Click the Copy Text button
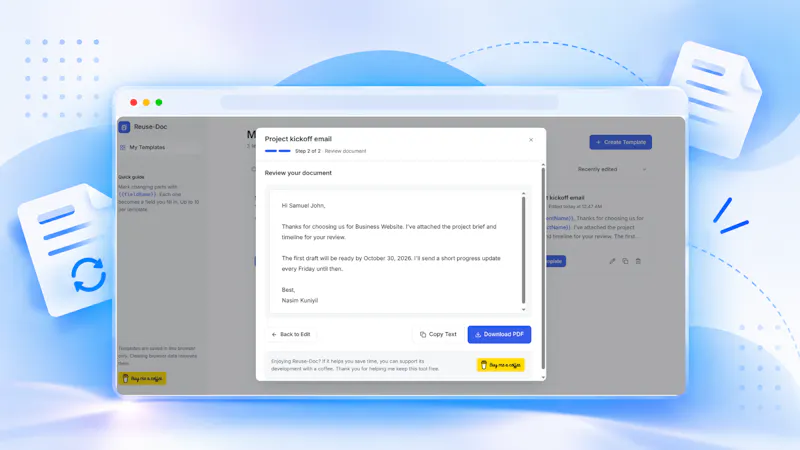 click(x=438, y=335)
